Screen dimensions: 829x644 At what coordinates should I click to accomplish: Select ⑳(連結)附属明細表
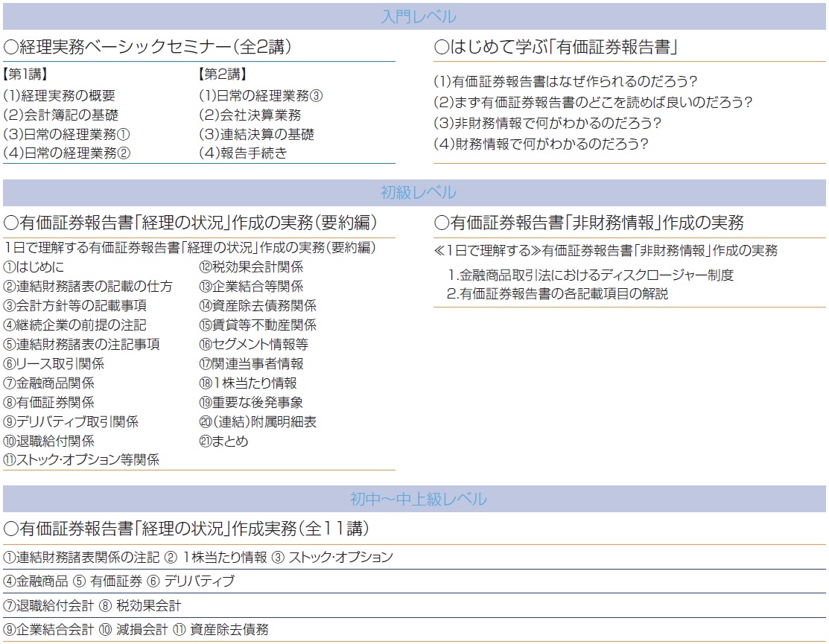coord(258,421)
